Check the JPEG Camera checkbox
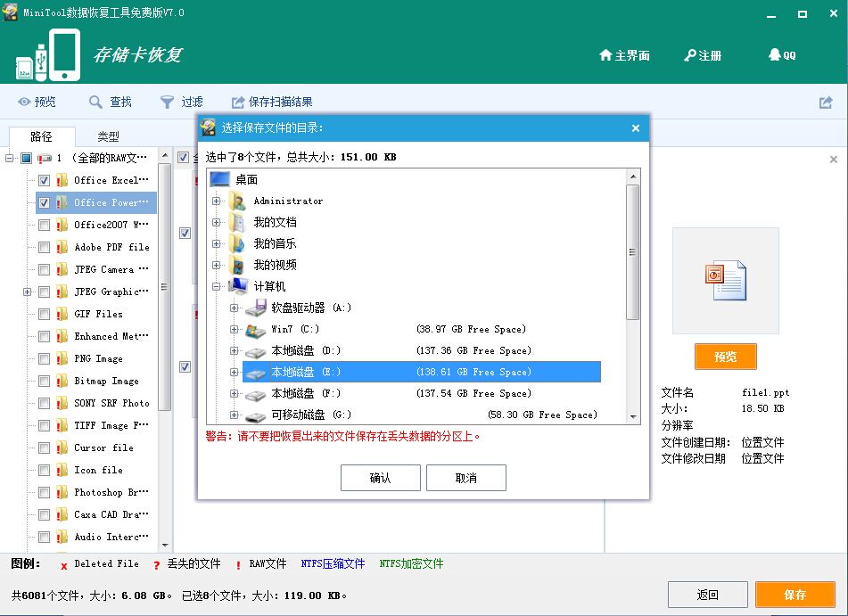The image size is (848, 616). click(x=44, y=269)
